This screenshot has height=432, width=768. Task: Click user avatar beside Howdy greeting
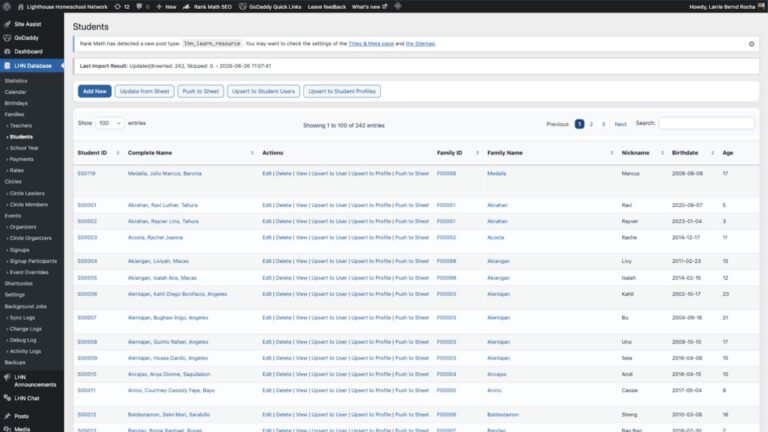coord(762,6)
